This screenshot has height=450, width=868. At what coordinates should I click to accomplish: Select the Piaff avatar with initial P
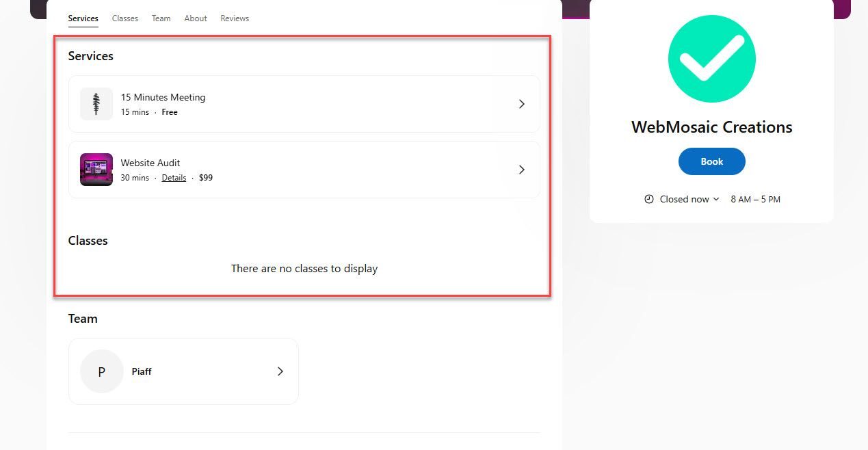(x=101, y=371)
